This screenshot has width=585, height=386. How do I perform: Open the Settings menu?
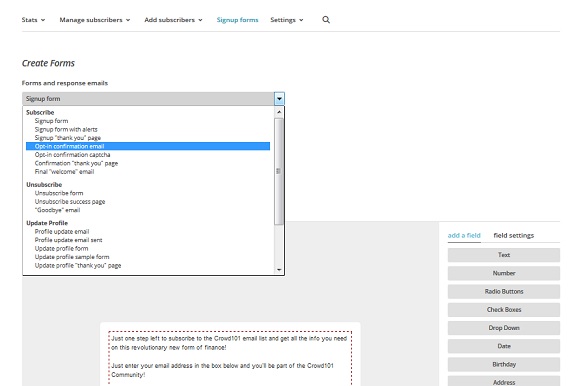287,20
